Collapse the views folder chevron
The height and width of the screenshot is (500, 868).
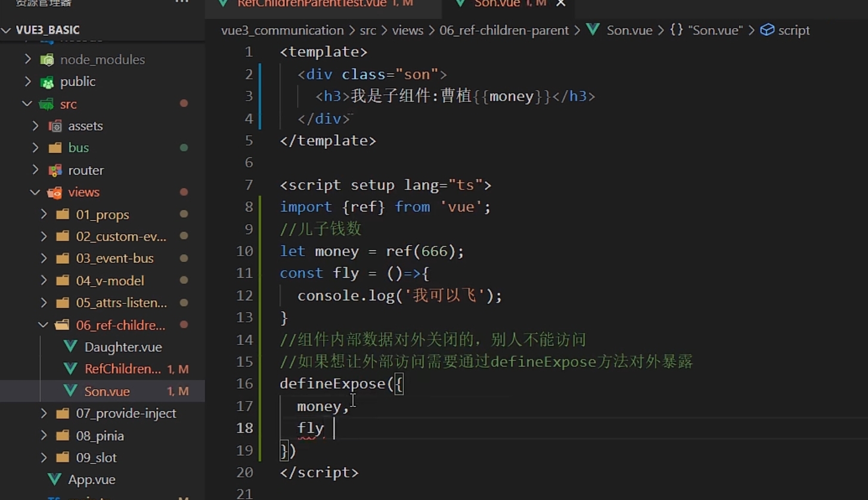pyautogui.click(x=36, y=192)
